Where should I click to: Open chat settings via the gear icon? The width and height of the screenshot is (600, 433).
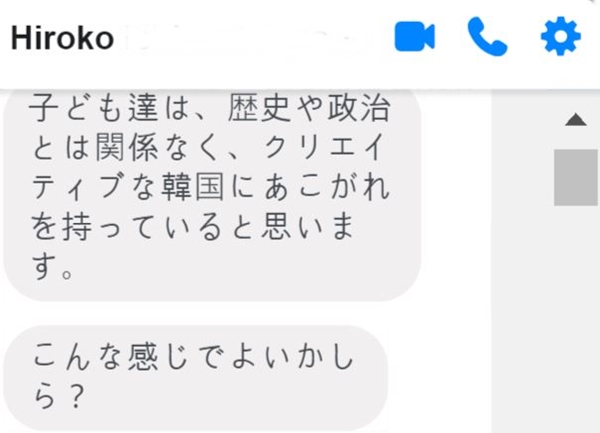[561, 36]
